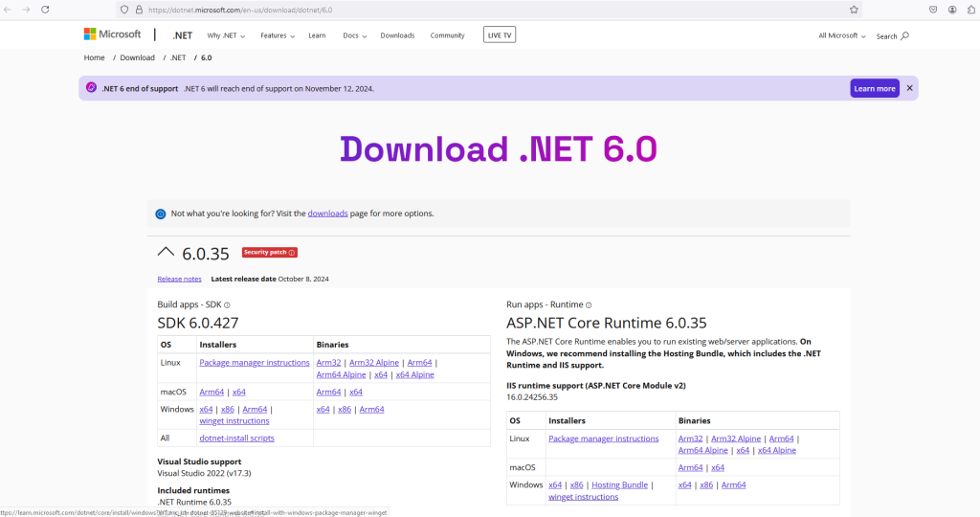Screen dimensions: 980x517
Task: Click the SDK 6.0.427 heading
Action: coord(197,324)
